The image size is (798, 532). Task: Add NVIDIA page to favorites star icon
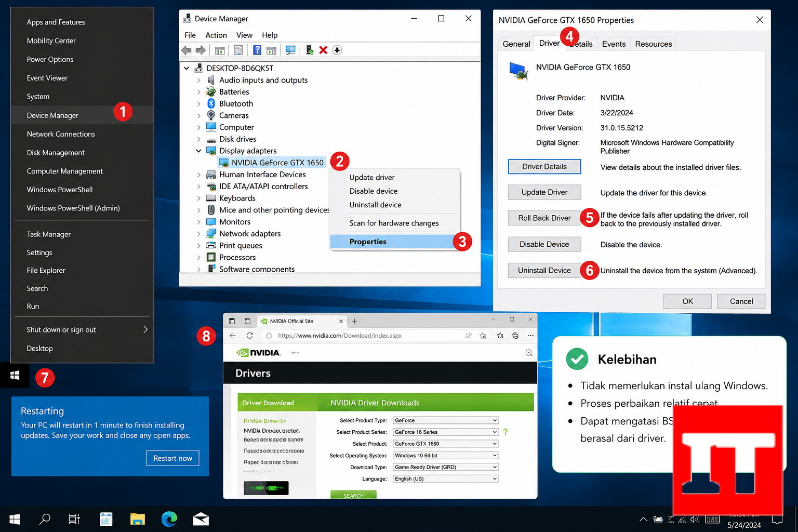[483, 336]
